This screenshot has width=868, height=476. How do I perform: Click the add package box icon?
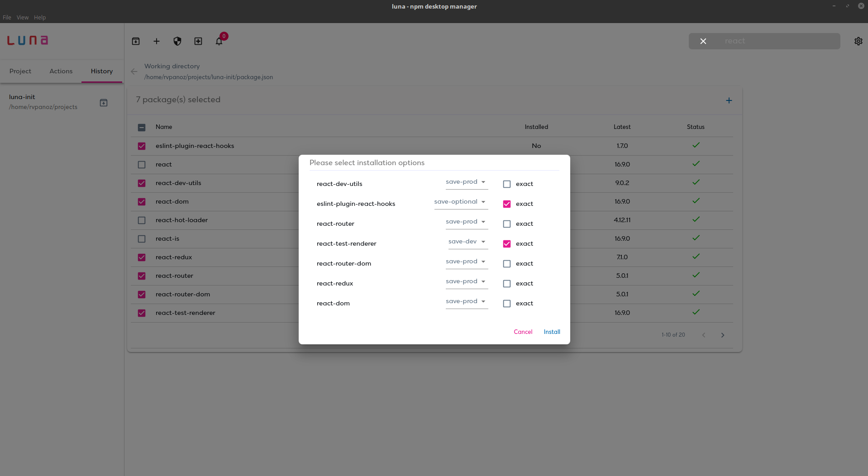pyautogui.click(x=198, y=41)
